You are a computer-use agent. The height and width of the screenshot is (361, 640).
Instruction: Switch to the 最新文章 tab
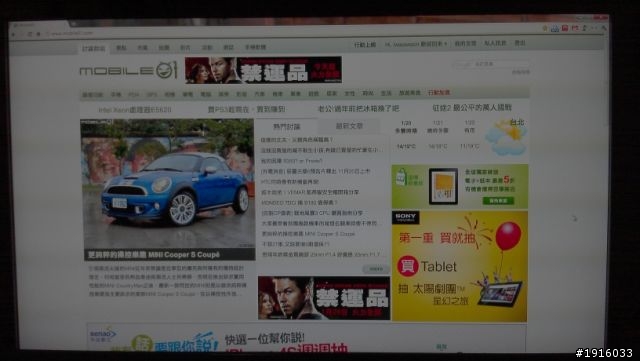pos(349,126)
